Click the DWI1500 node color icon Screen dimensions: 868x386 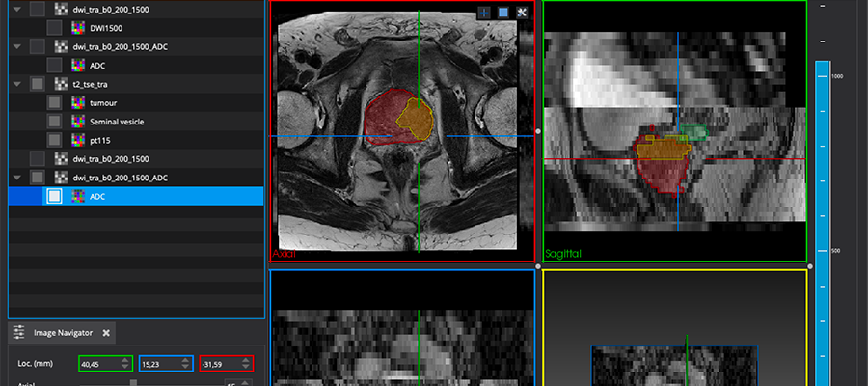coord(78,28)
